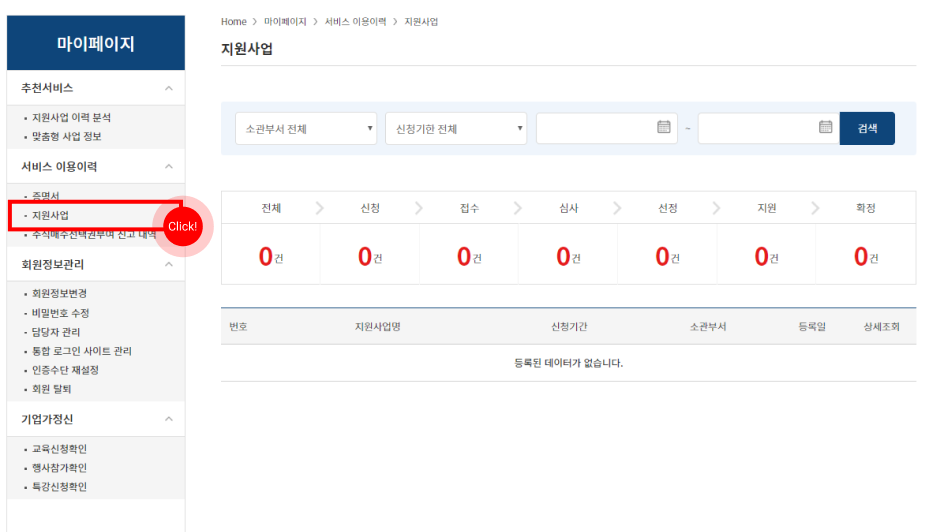
Task: Open 특강신청확인 menu item
Action: coord(59,486)
